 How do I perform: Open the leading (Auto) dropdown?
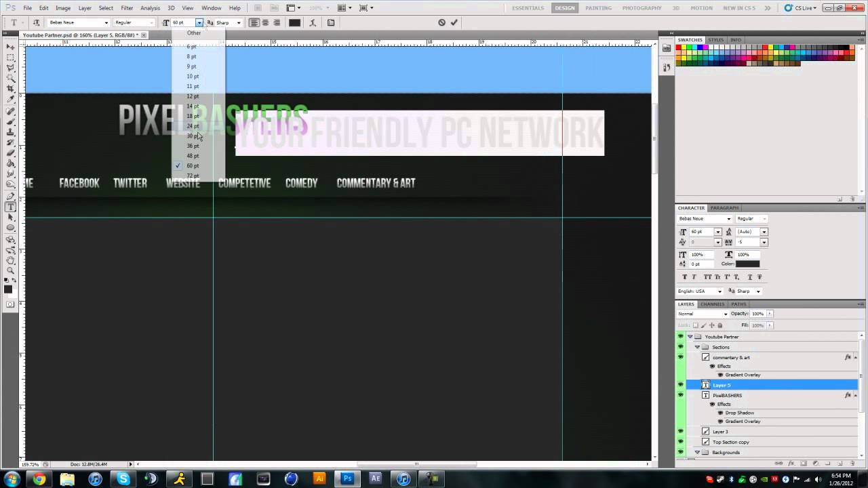click(x=764, y=232)
